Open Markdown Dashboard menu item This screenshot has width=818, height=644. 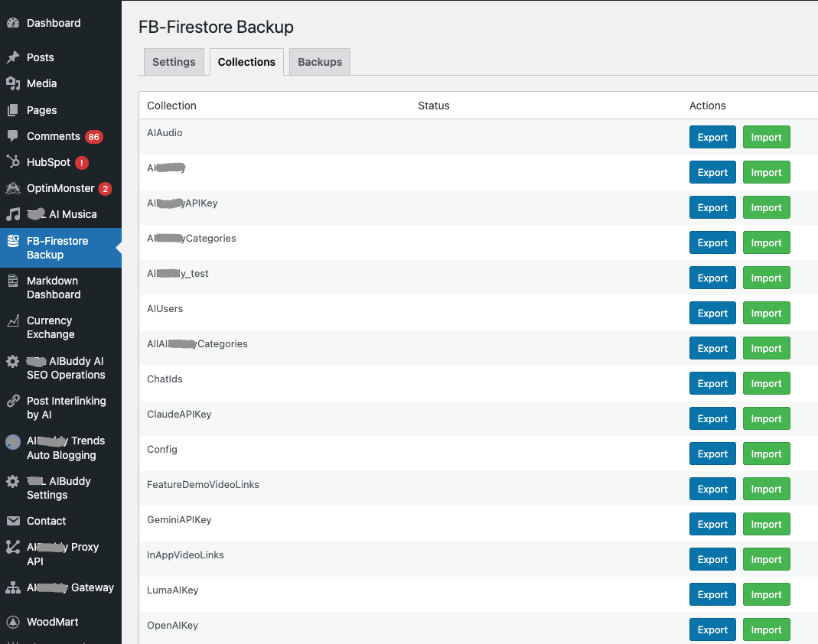54,288
